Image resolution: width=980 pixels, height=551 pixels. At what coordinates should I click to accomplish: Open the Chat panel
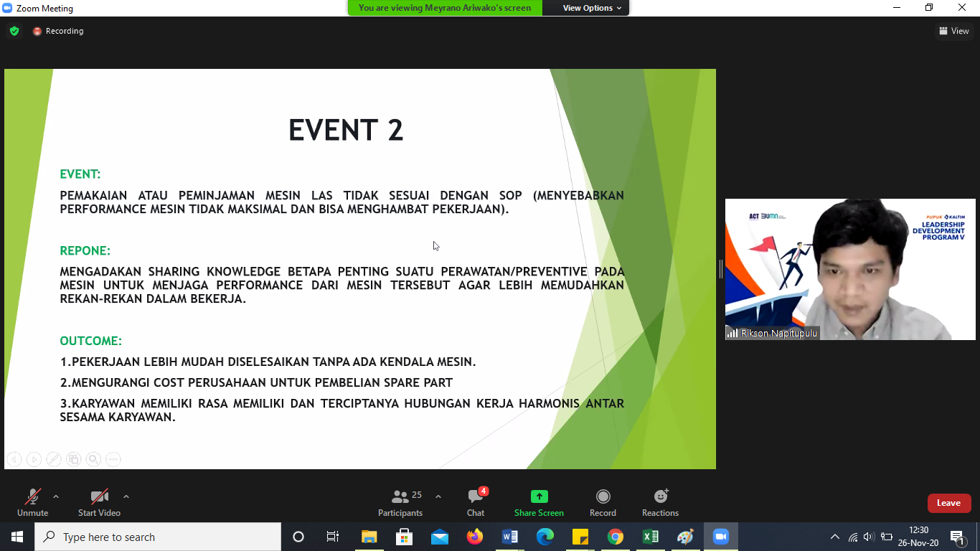[x=476, y=502]
